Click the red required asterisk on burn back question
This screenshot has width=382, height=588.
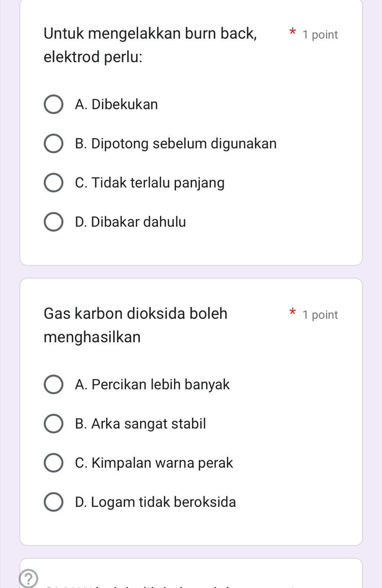pyautogui.click(x=292, y=32)
